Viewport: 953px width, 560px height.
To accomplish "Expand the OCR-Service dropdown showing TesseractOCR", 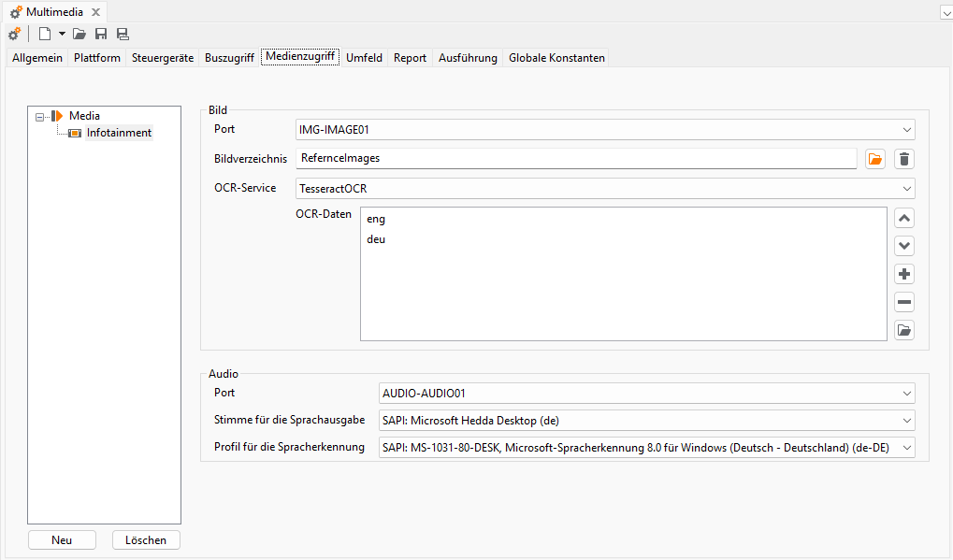I will coord(605,188).
